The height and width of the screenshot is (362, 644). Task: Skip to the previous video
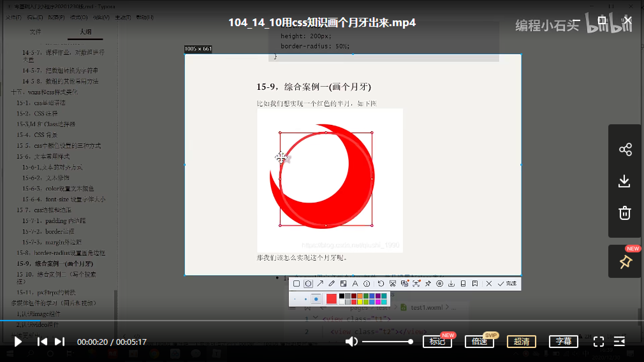pyautogui.click(x=42, y=342)
